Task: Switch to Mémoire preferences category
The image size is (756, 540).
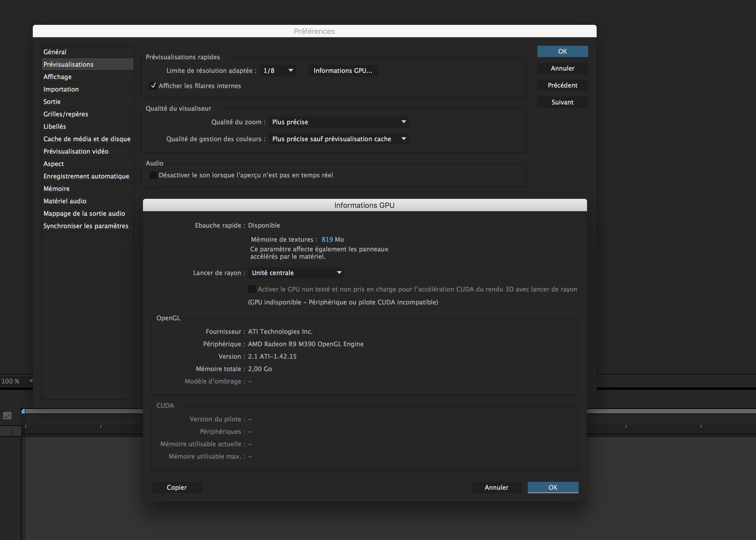Action: [57, 189]
